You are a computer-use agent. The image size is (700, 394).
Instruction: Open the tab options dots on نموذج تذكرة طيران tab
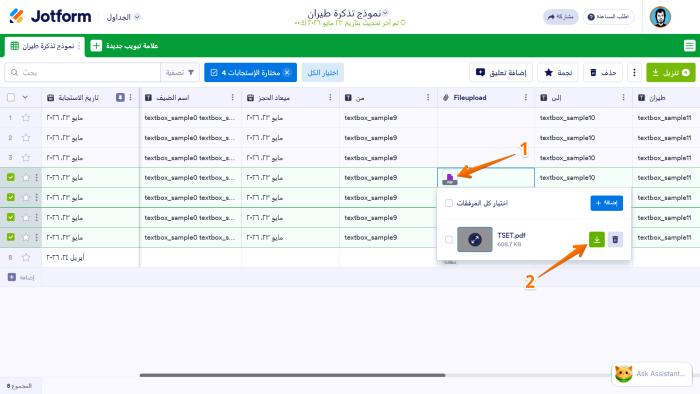click(79, 46)
